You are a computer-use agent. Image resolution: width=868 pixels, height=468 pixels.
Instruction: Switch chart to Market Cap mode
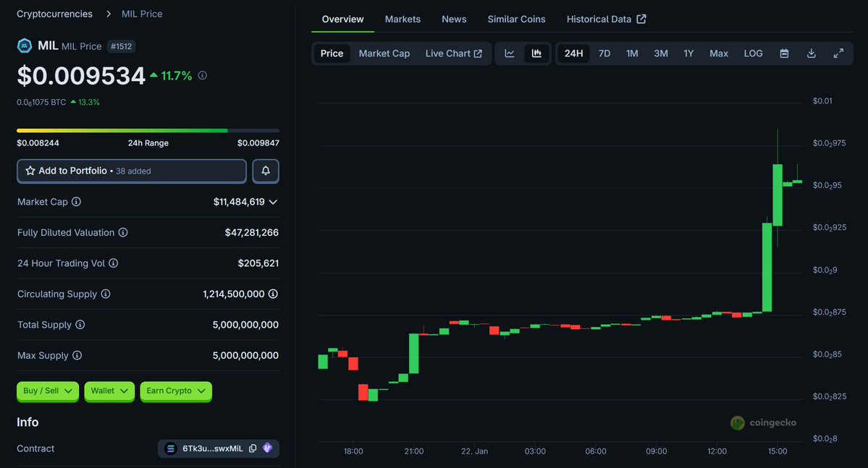click(x=384, y=54)
